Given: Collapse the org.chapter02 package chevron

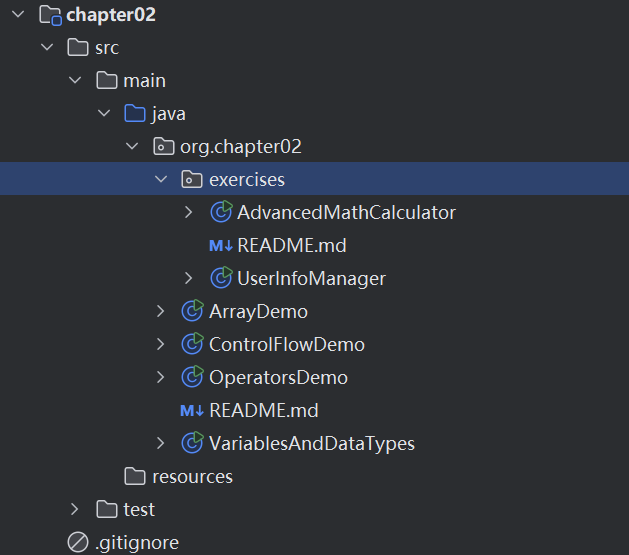Looking at the screenshot, I should pyautogui.click(x=132, y=146).
